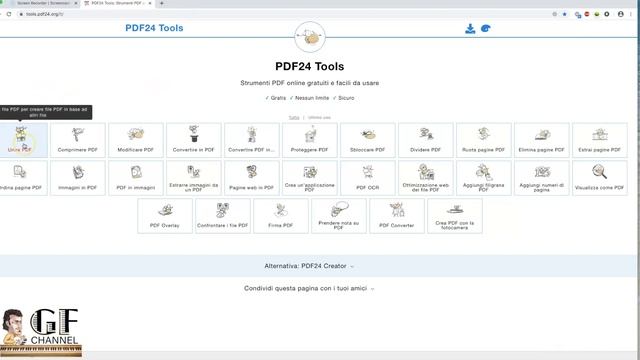Screen dimensions: 640x360
Task: Open the Aggiungi filigrana PDF tool
Action: (x=483, y=178)
